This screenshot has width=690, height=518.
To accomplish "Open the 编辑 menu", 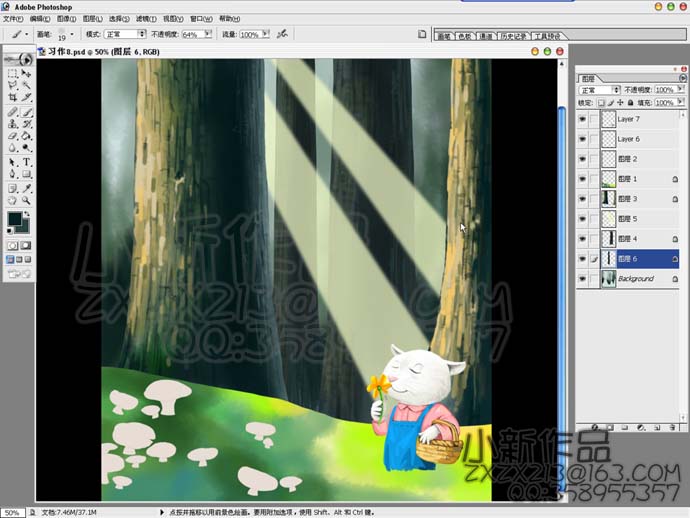I will click(x=40, y=19).
